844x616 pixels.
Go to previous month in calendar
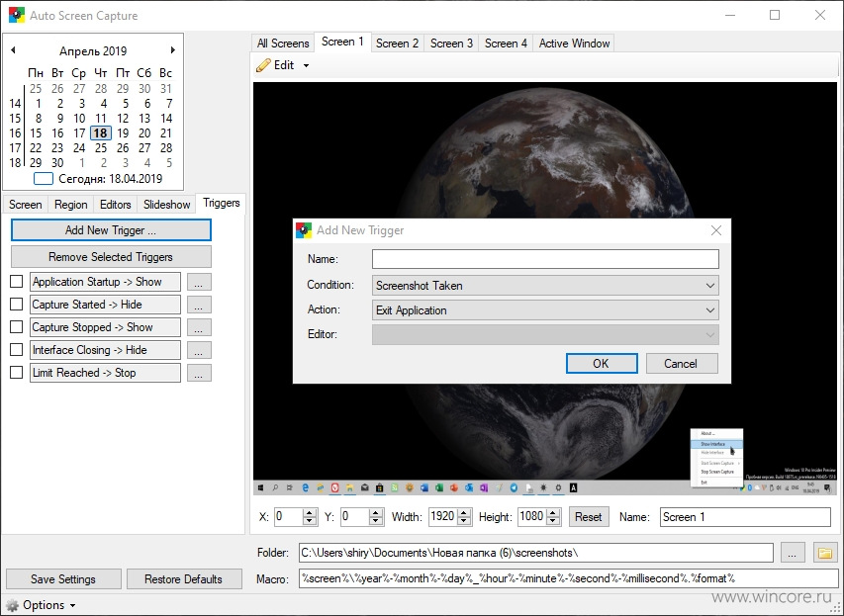tap(13, 50)
